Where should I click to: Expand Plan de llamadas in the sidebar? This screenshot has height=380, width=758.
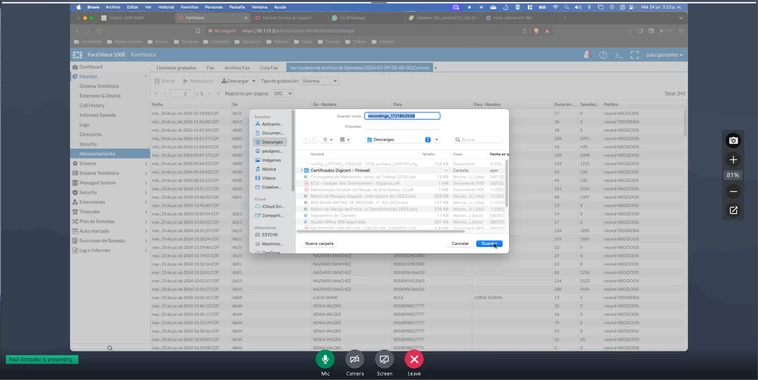tap(110, 221)
